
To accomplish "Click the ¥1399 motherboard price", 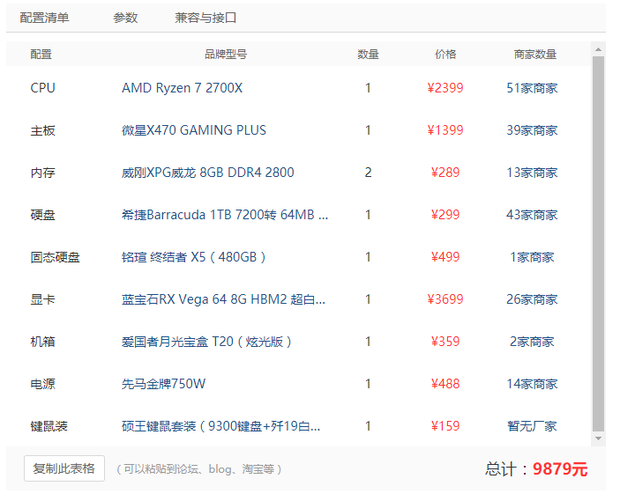I will 445,130.
